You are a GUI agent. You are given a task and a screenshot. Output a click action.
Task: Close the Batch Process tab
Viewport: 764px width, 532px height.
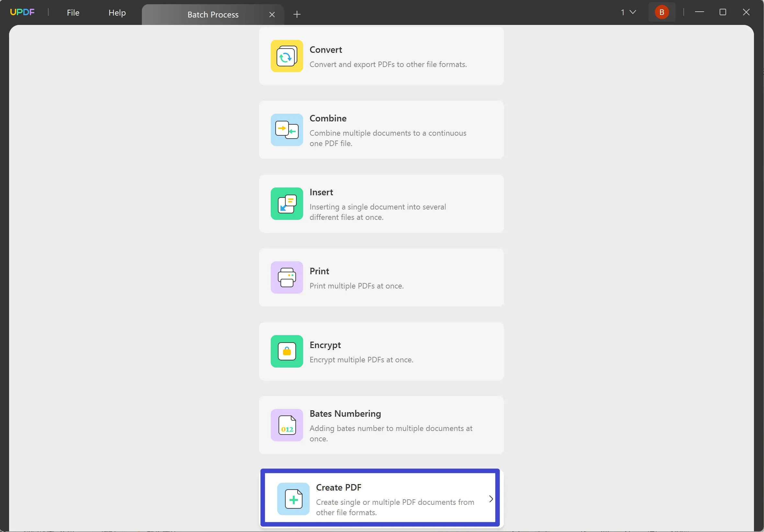pyautogui.click(x=271, y=14)
